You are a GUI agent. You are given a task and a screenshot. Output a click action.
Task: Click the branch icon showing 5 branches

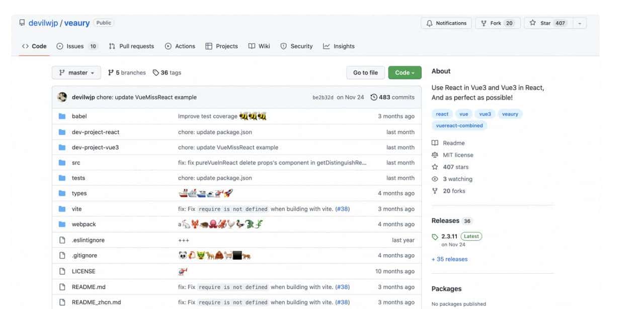click(110, 72)
